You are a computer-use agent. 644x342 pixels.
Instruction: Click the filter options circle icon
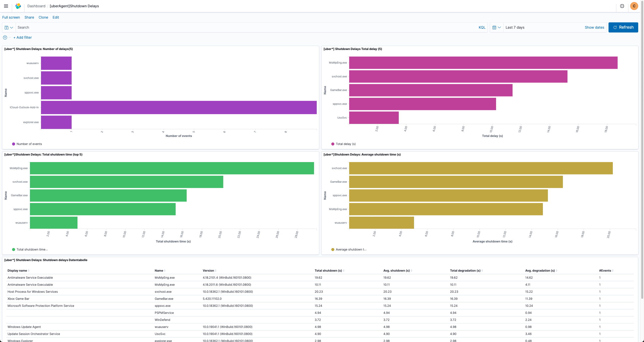pos(5,37)
